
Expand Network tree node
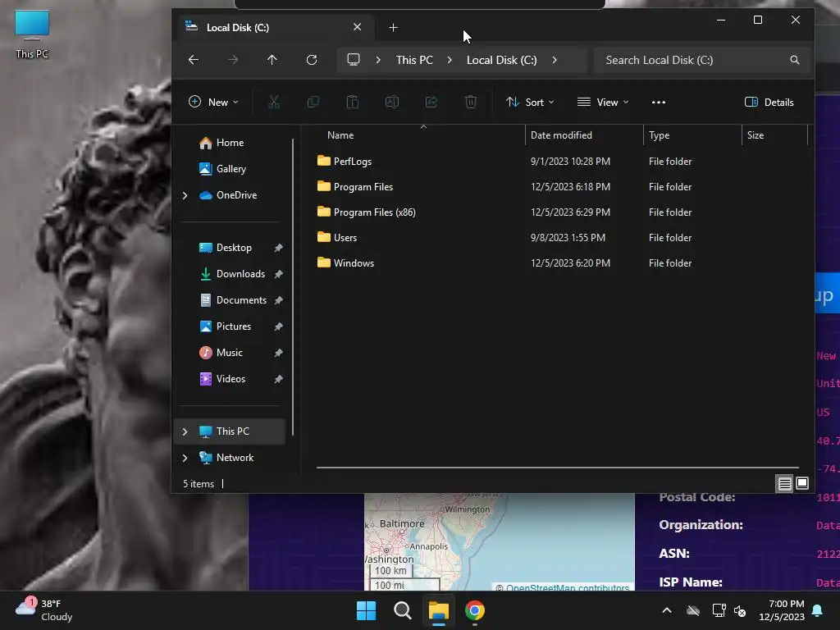185,458
